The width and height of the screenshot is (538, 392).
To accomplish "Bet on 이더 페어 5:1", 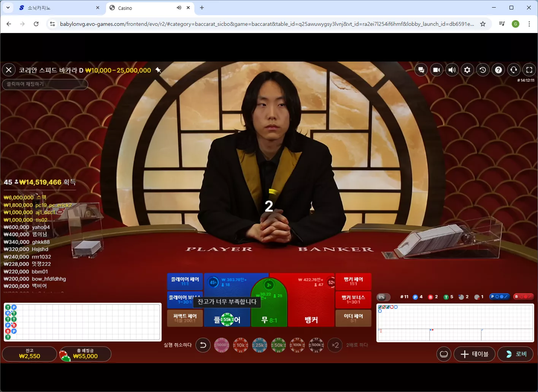I will coord(354,318).
